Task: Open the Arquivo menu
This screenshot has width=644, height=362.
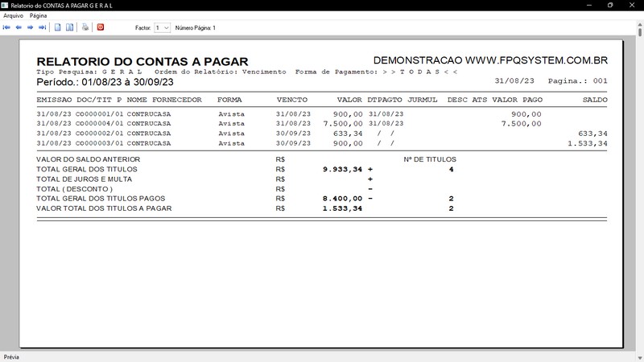Action: coord(13,15)
